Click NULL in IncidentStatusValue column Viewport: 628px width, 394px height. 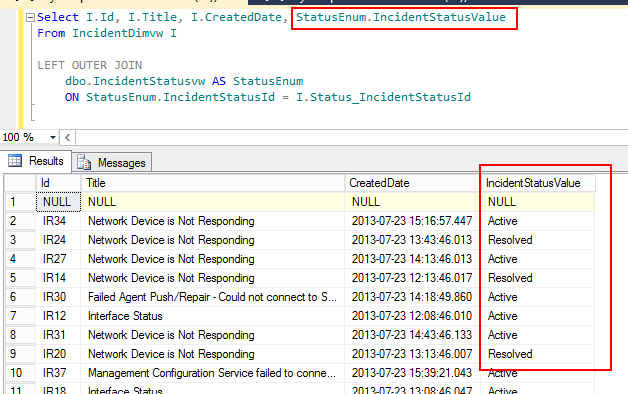tap(538, 202)
